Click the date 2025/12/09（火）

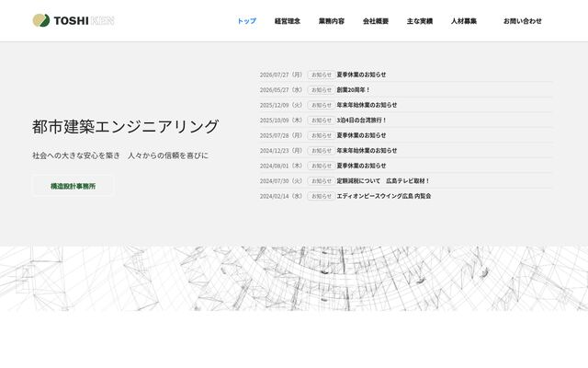point(281,105)
